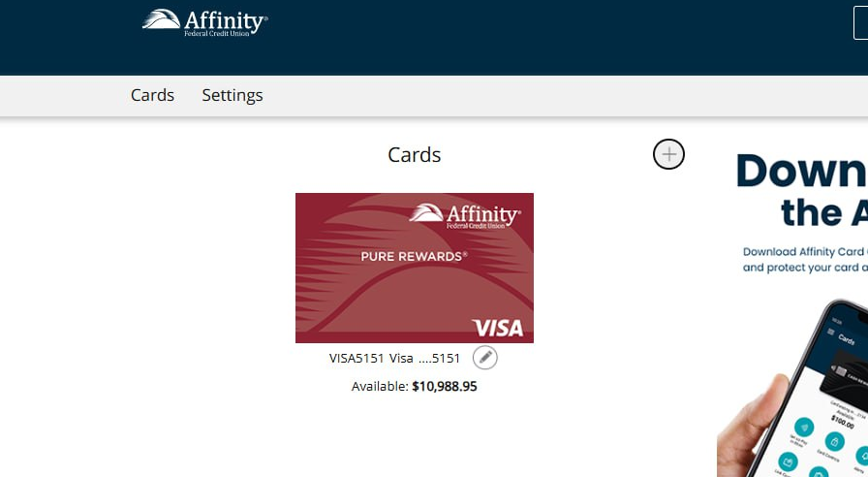Image resolution: width=868 pixels, height=477 pixels.
Task: Click the Download Affinity Card banner description
Action: 804,259
